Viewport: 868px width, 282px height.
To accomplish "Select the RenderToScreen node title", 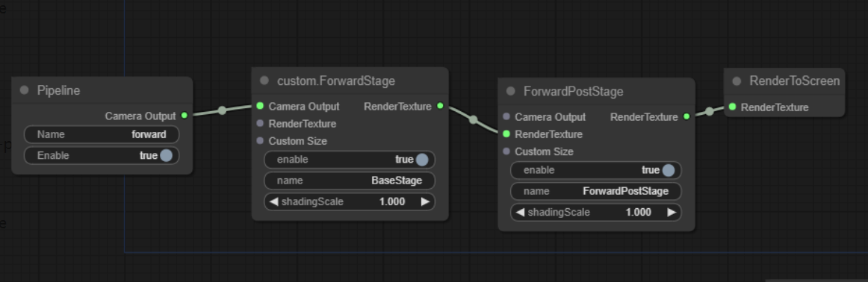I will (794, 81).
